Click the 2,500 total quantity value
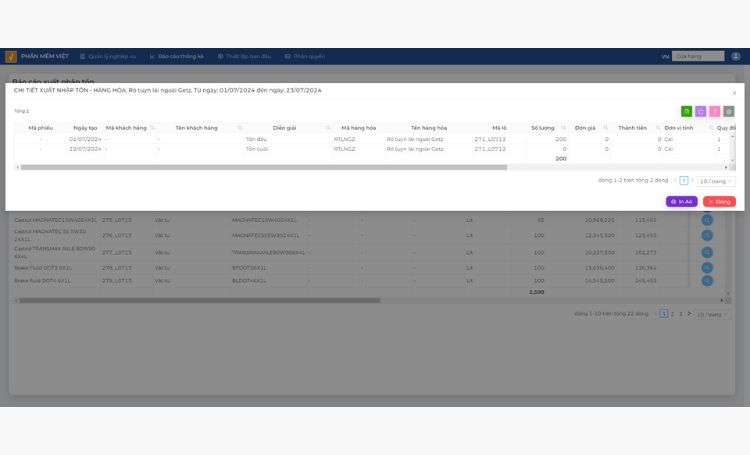Viewport: 750px width, 455px height. (x=537, y=292)
